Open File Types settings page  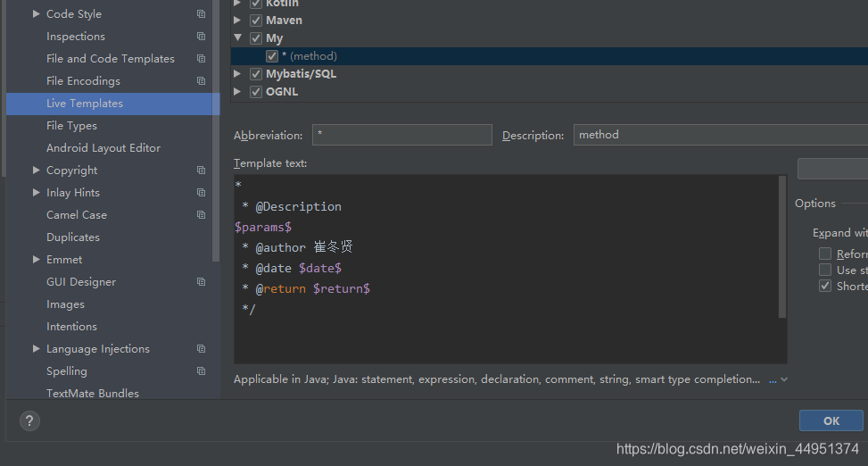coord(71,126)
